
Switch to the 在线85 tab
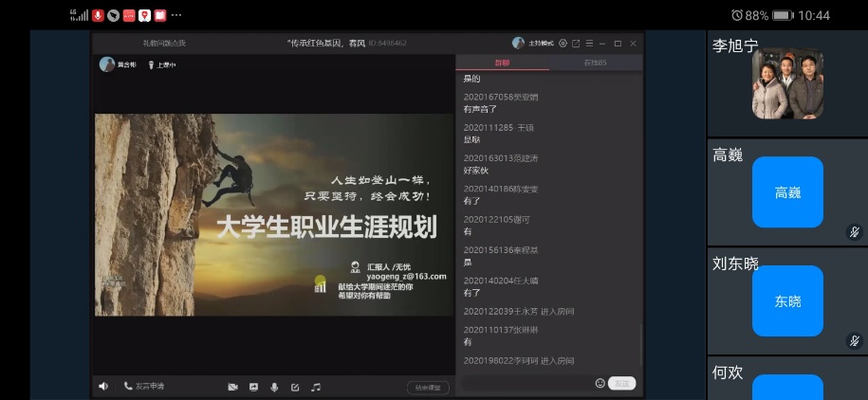click(x=595, y=63)
